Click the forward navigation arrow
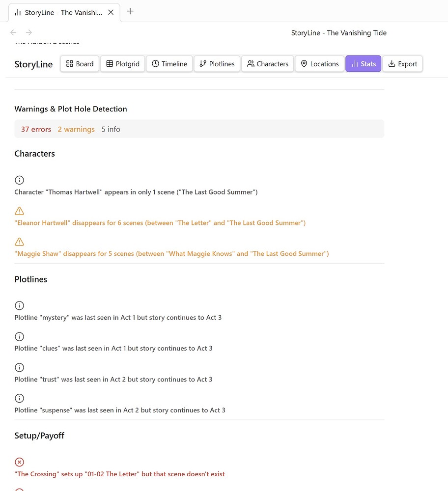The width and height of the screenshot is (448, 491). (x=29, y=32)
